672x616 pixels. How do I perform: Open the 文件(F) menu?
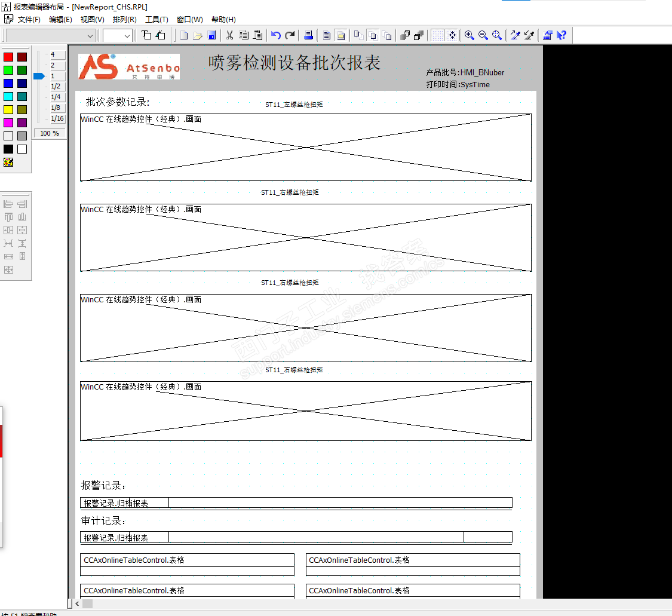[29, 19]
